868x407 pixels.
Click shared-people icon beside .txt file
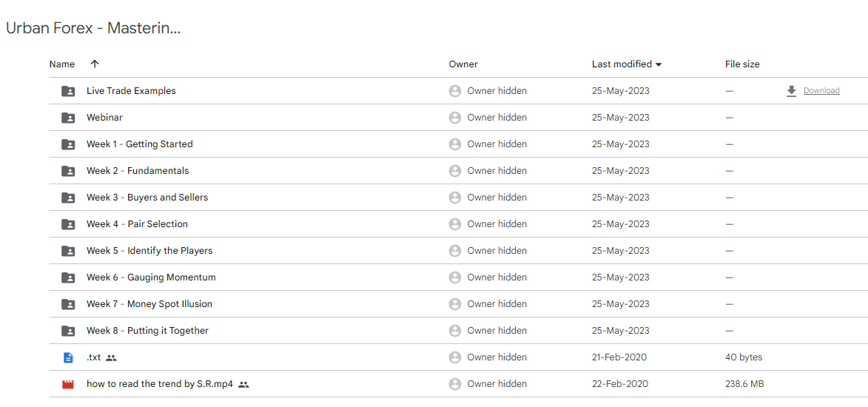point(111,357)
